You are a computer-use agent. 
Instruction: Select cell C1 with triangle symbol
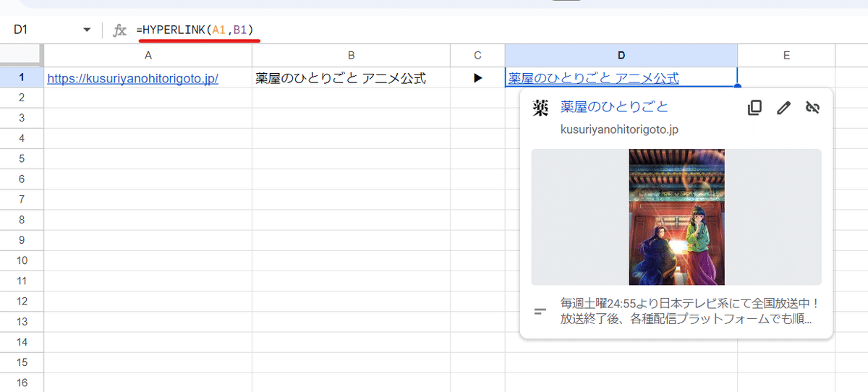pos(477,78)
